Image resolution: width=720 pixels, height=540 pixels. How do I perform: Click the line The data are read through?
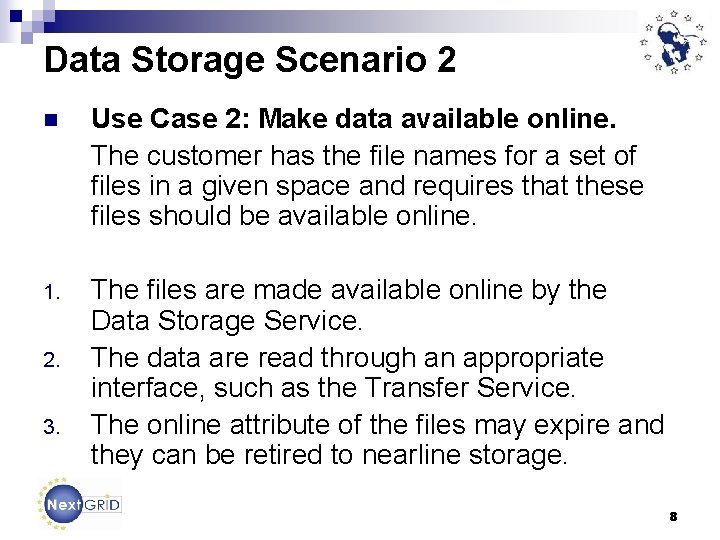point(347,357)
